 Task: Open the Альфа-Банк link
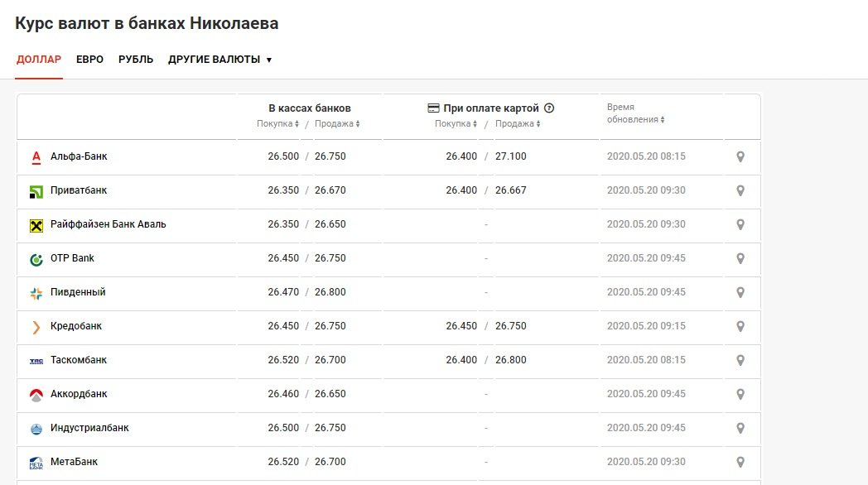pos(79,156)
